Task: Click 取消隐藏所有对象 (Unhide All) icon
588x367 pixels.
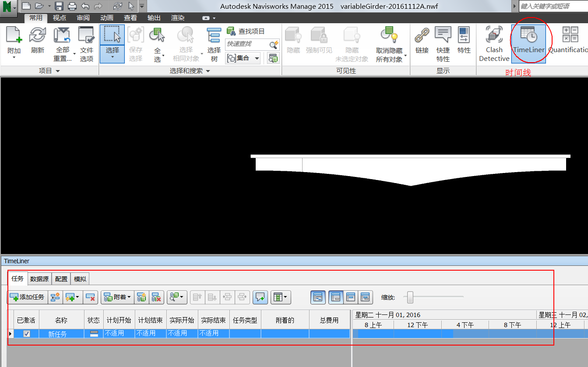Action: (389, 35)
